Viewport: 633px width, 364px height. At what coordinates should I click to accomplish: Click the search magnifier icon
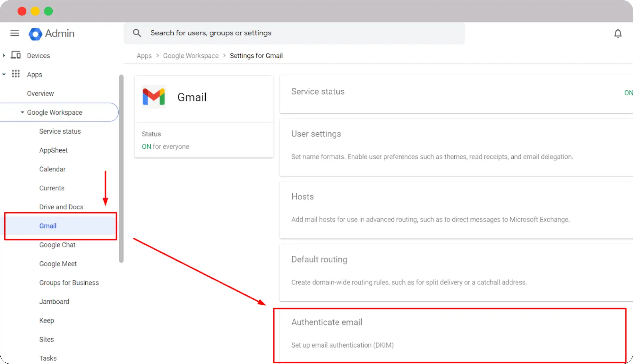(137, 33)
